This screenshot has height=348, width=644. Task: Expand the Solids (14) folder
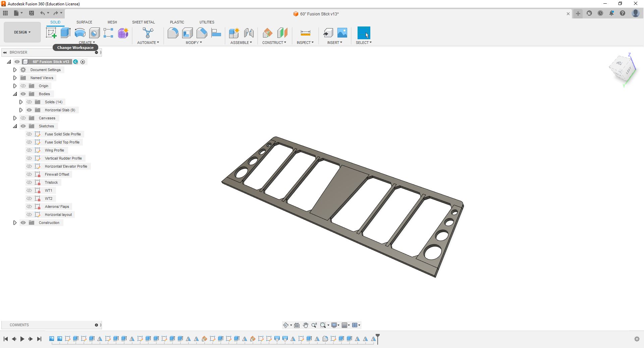point(21,102)
